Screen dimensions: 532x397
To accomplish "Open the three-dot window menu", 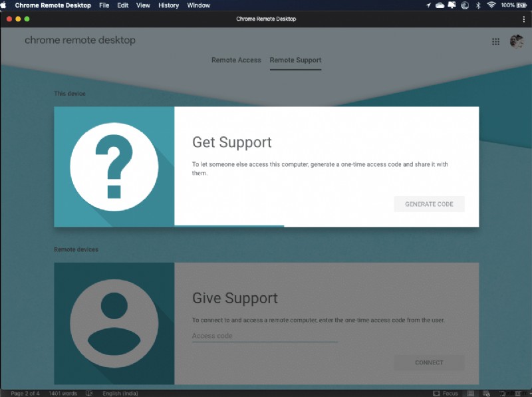I will (x=524, y=19).
